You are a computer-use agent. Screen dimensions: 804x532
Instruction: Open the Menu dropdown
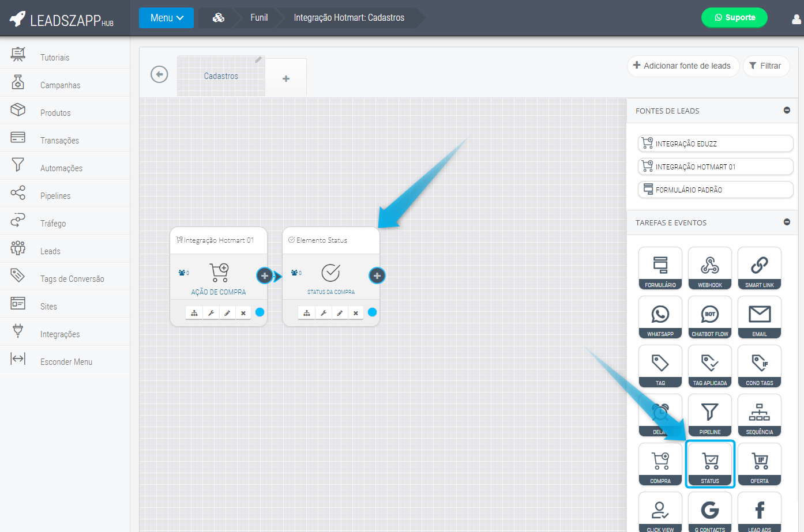tap(166, 18)
